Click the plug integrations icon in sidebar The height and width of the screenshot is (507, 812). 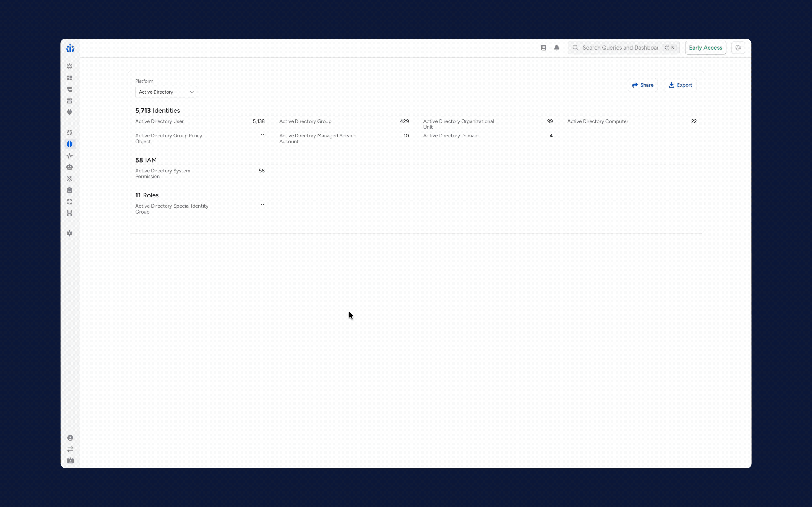(x=69, y=112)
